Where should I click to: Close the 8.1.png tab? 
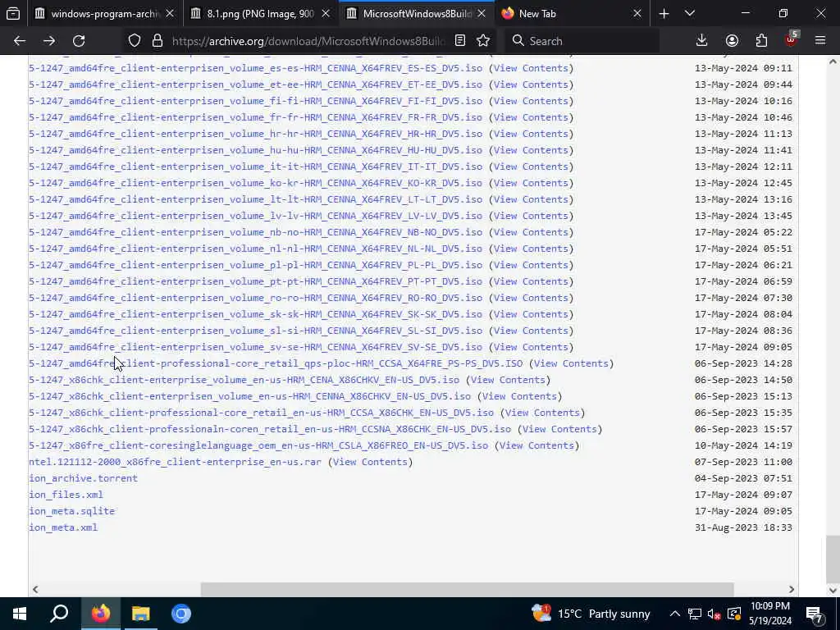(325, 14)
